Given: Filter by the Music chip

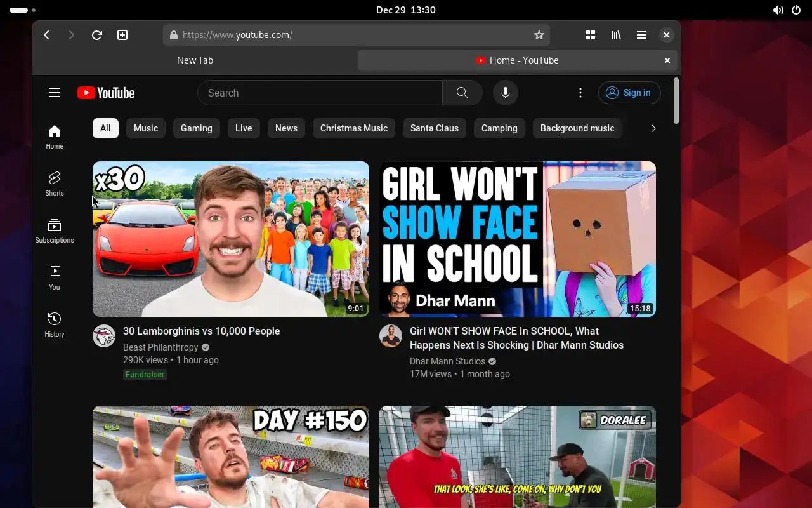Looking at the screenshot, I should click(146, 128).
